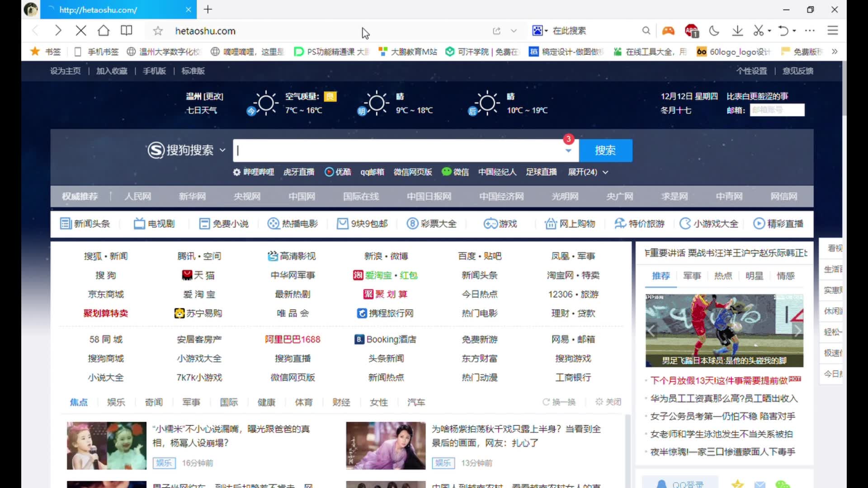Open 游戏 gamepad icon link

(500, 224)
